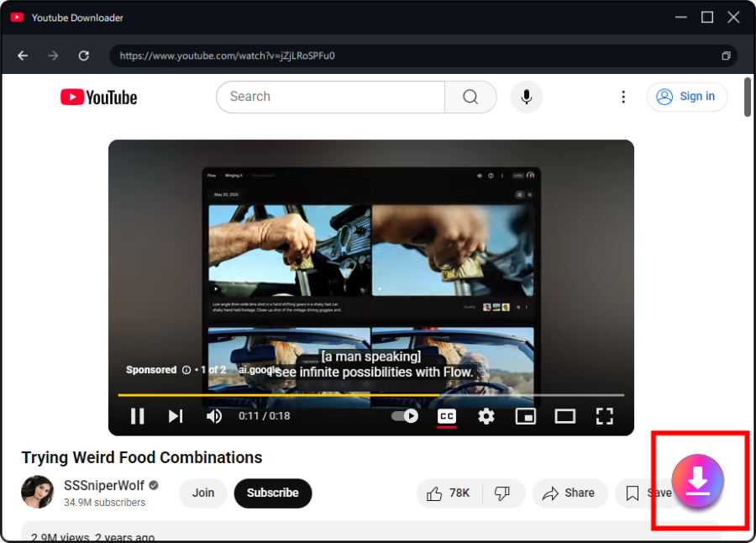Dislike the video
This screenshot has width=756, height=543.
pos(502,493)
